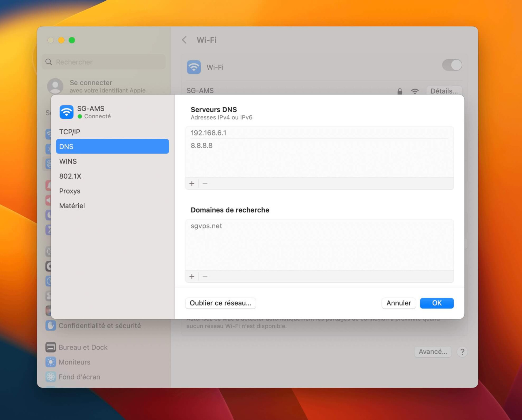The width and height of the screenshot is (522, 420).
Task: Remove DNS server with minus button
Action: [205, 183]
